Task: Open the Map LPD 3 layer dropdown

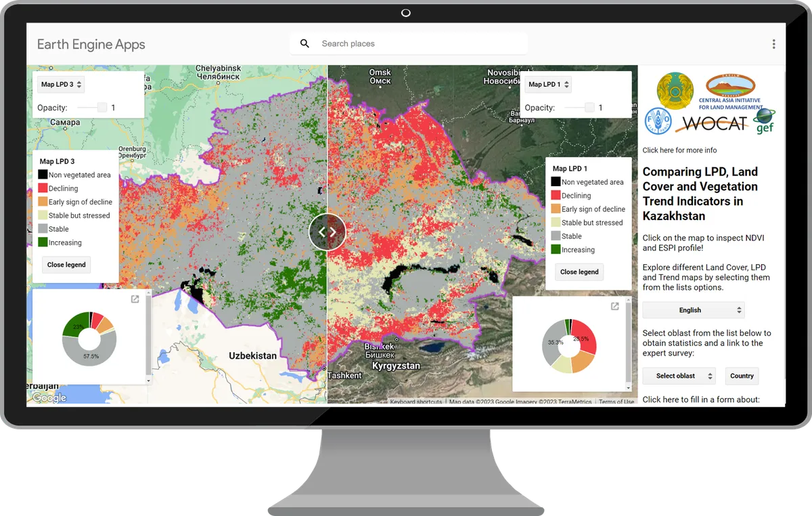Action: tap(61, 85)
